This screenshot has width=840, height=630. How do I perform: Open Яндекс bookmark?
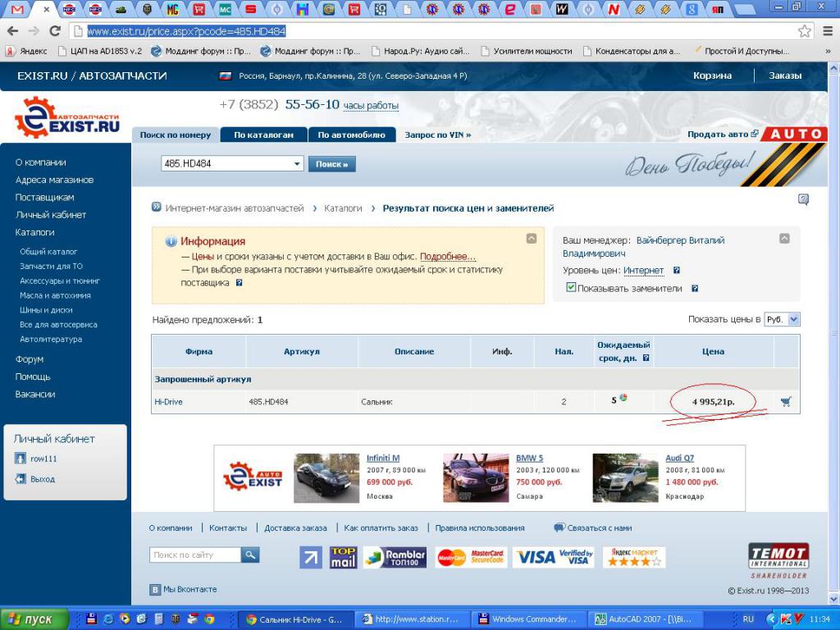(x=27, y=52)
